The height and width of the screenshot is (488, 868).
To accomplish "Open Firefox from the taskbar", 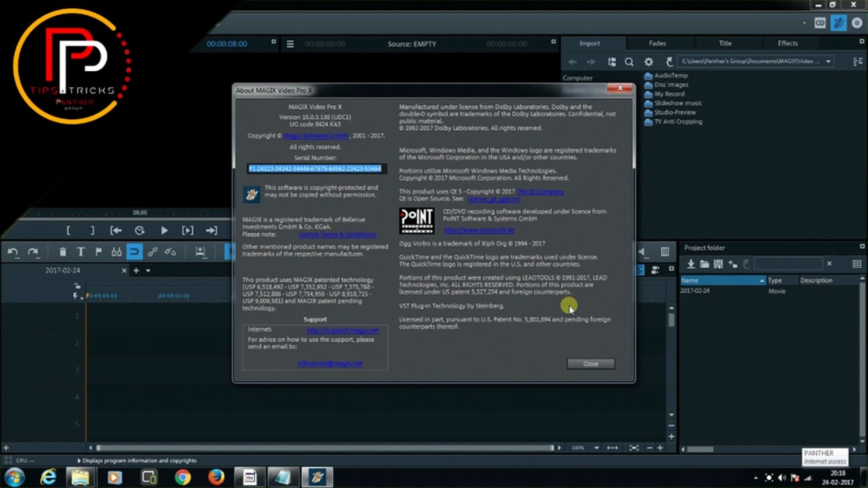I will (216, 477).
